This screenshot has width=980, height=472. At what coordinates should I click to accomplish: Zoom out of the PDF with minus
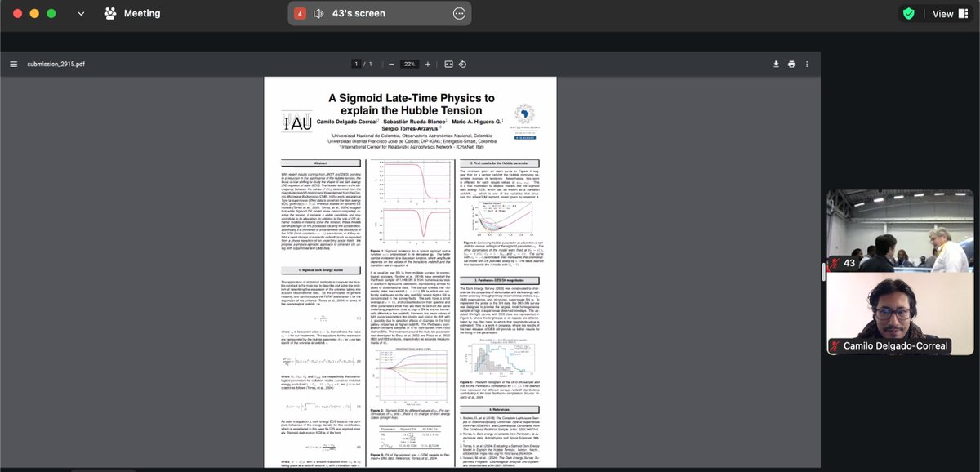[391, 64]
